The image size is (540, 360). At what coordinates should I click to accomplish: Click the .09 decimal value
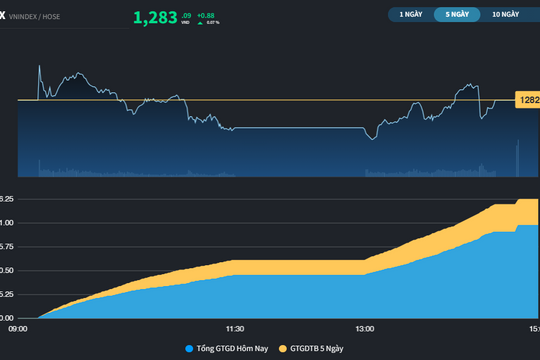[186, 16]
